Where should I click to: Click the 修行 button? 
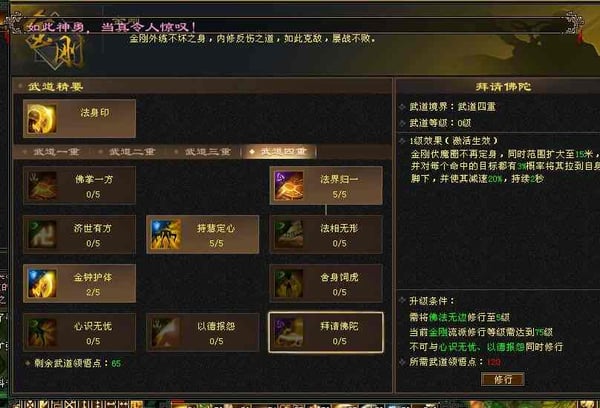(x=503, y=379)
